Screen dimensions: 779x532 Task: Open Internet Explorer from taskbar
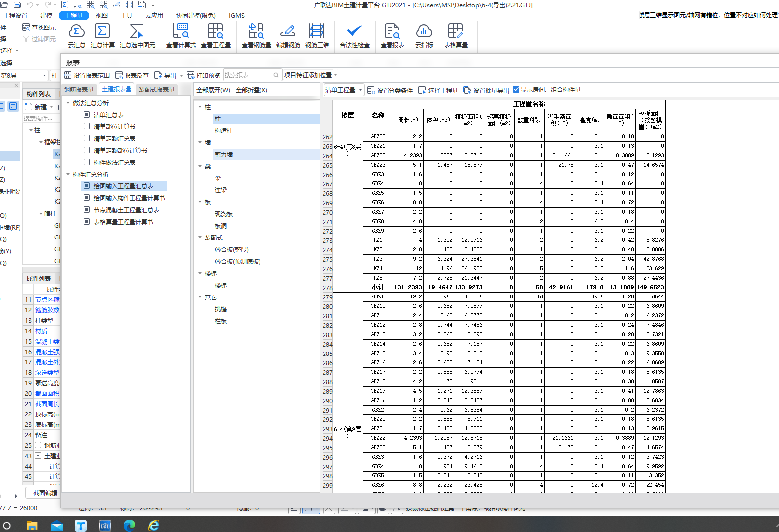(154, 525)
